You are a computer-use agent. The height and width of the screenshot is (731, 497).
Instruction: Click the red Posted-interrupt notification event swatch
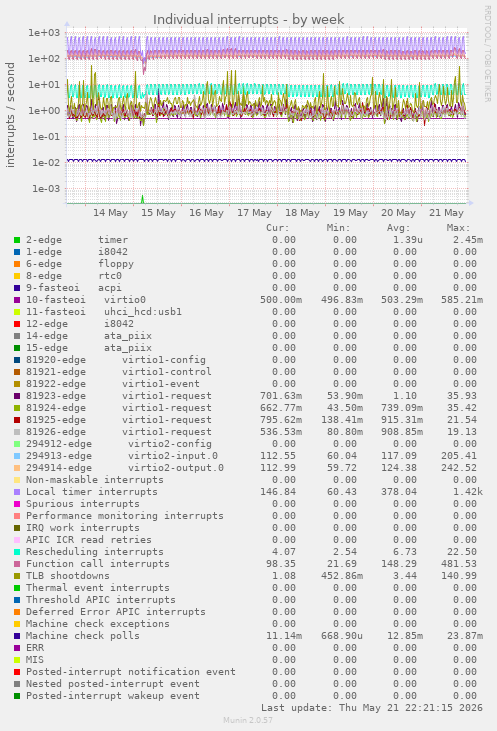pos(17,672)
